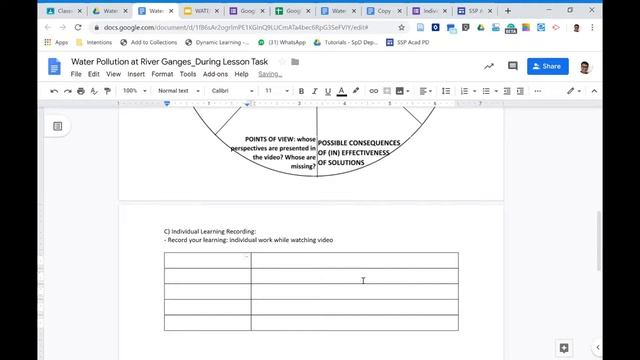Click the decrease indent icon

pos(507,91)
